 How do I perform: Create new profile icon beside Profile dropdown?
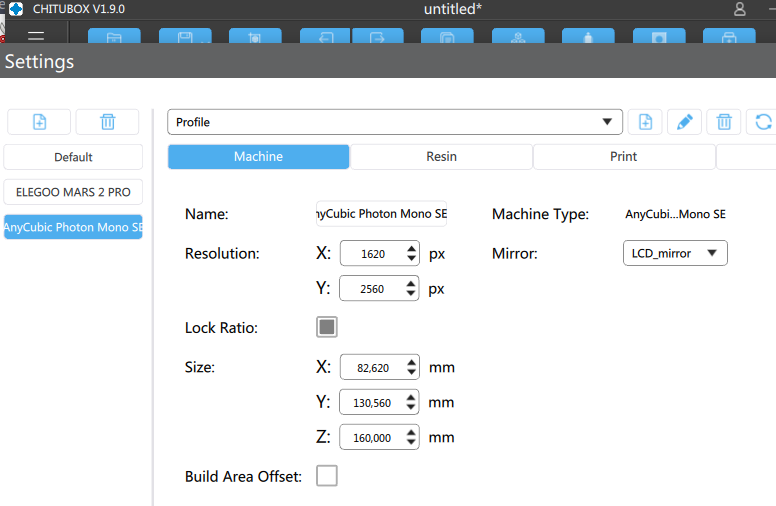click(x=645, y=122)
